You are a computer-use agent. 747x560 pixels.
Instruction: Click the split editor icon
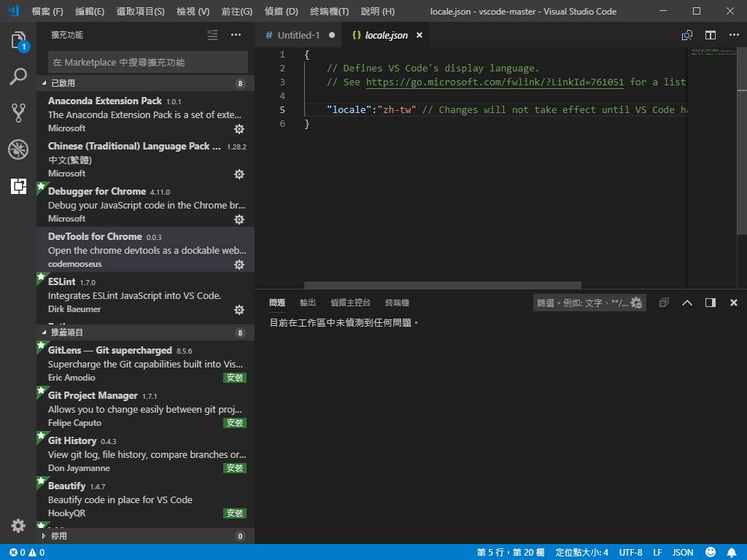coord(710,35)
